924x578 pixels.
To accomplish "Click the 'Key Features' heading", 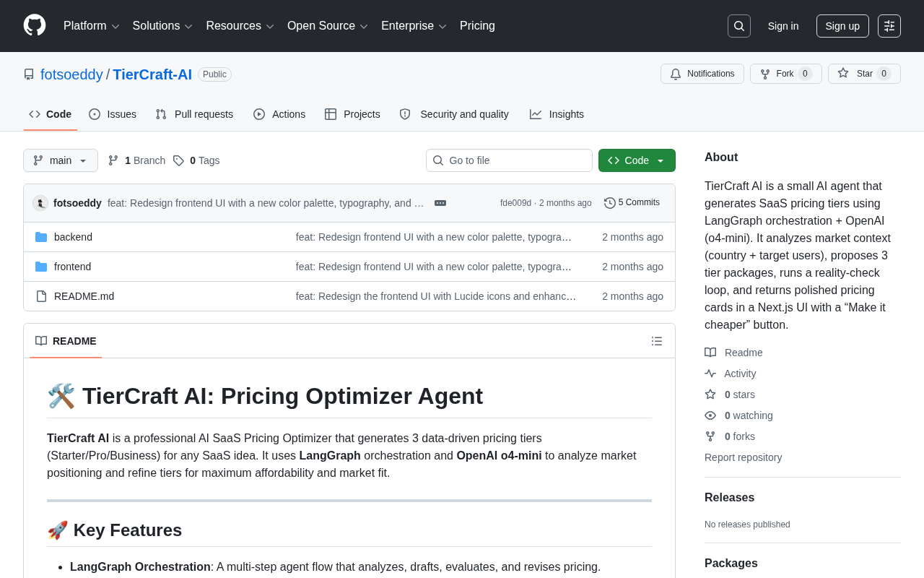I will pyautogui.click(x=115, y=530).
